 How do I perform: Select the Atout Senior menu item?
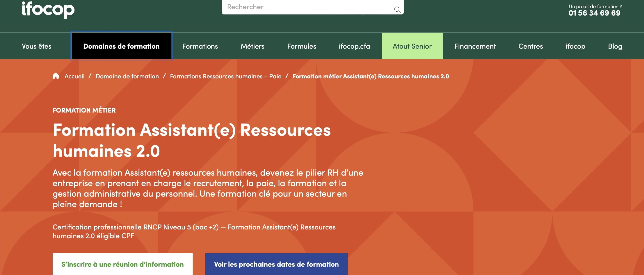point(412,46)
